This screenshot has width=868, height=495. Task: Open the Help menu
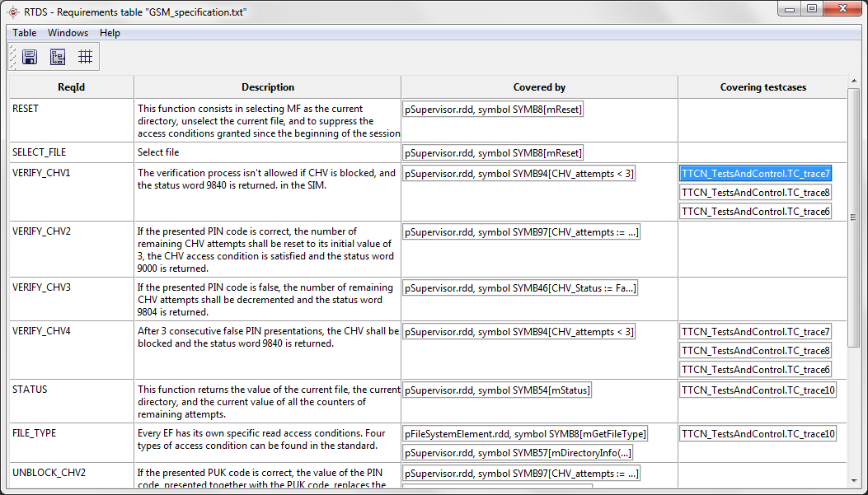click(x=110, y=33)
